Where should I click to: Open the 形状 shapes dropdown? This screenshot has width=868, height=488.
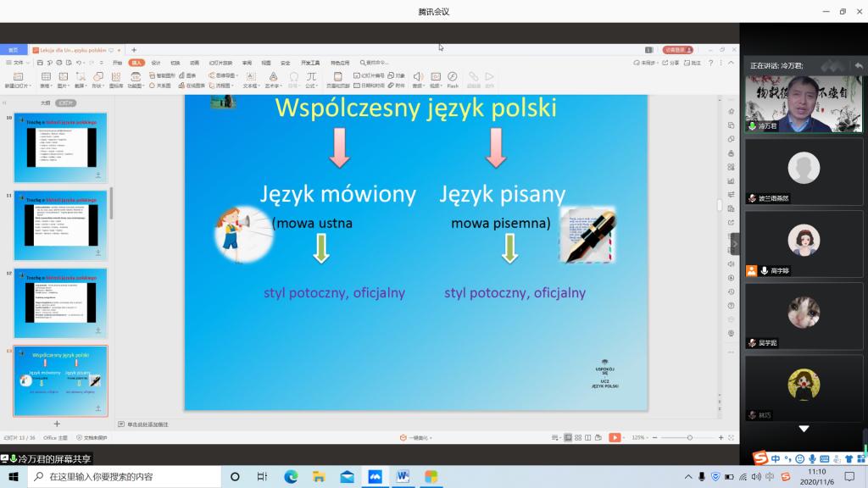tap(97, 77)
